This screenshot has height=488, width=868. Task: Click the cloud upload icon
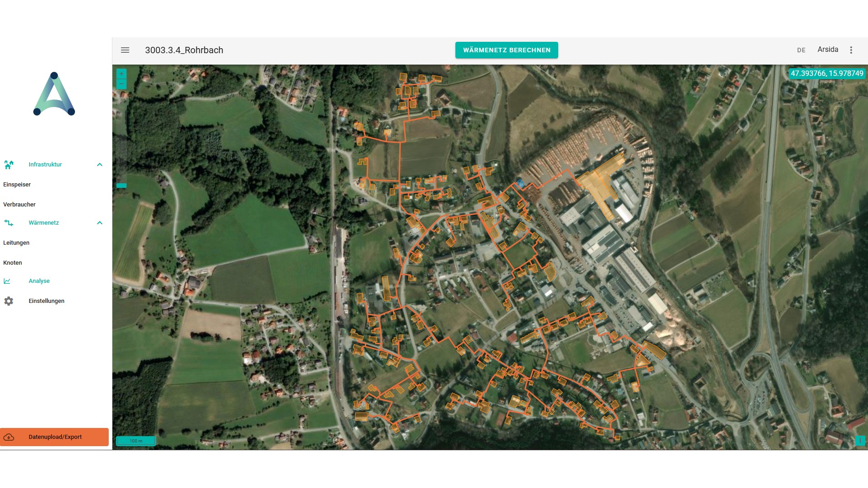tap(9, 437)
